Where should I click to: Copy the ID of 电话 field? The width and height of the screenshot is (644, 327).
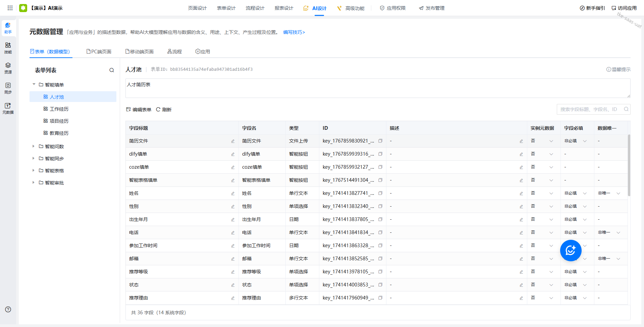coord(380,232)
